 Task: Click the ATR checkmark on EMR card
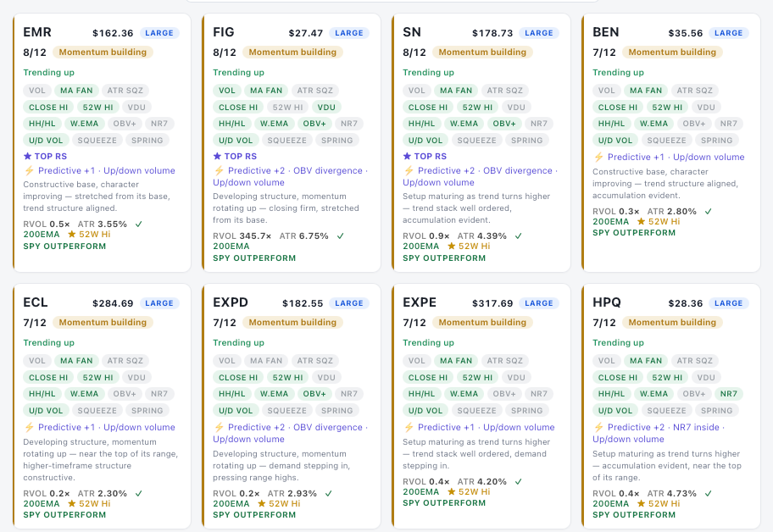tap(139, 224)
